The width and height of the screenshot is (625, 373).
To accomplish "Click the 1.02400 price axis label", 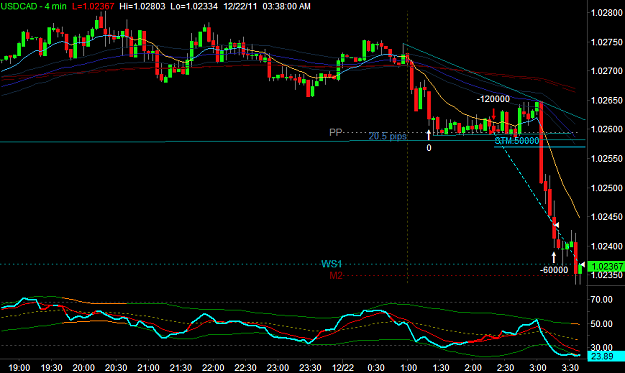I will point(606,246).
